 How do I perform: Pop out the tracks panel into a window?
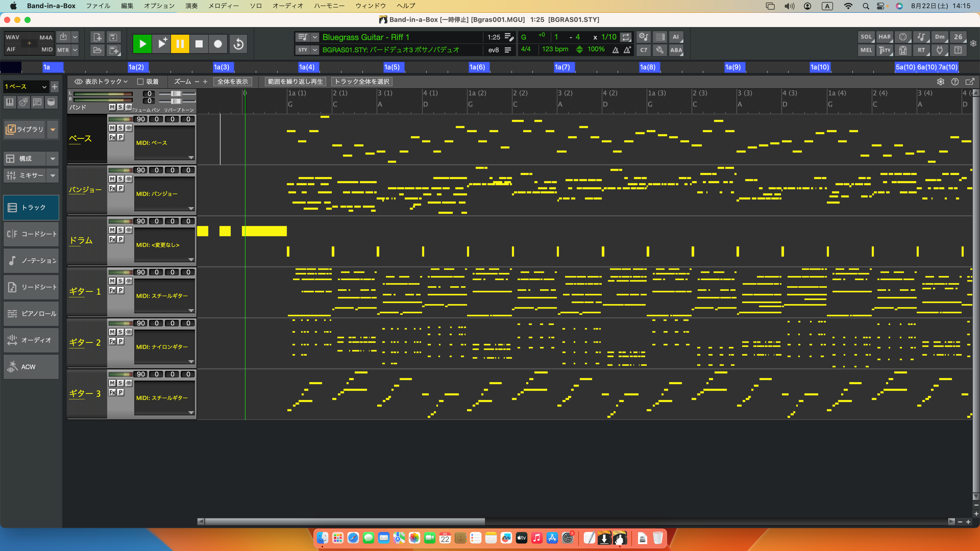(x=970, y=82)
